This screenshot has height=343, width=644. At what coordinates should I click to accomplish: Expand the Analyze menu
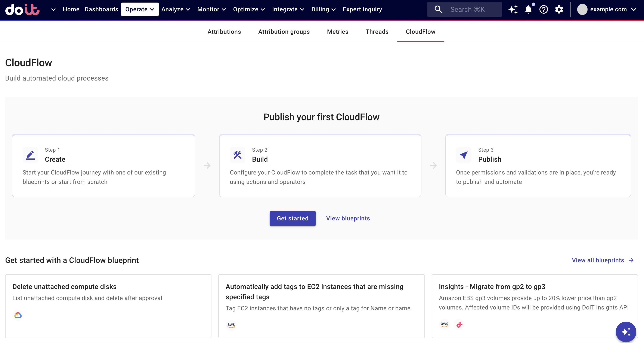coord(176,9)
